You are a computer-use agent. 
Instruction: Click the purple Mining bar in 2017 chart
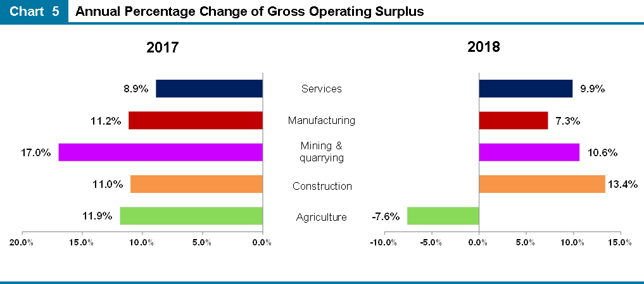[x=160, y=152]
